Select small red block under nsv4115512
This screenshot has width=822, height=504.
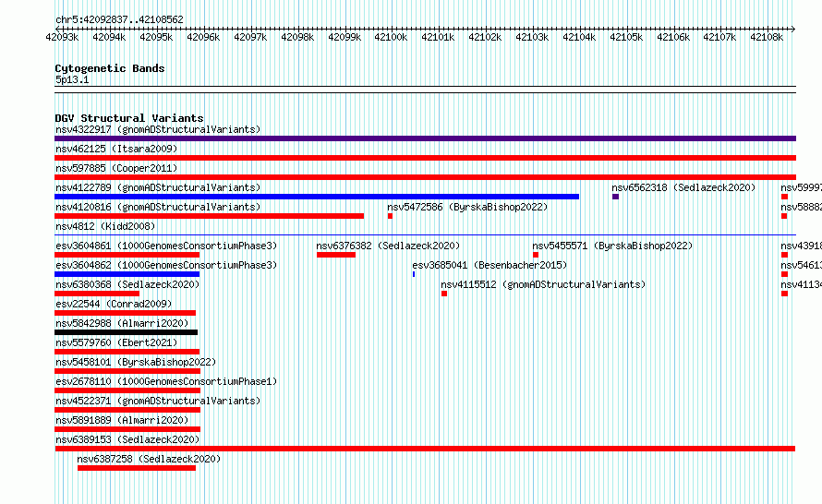pos(444,294)
